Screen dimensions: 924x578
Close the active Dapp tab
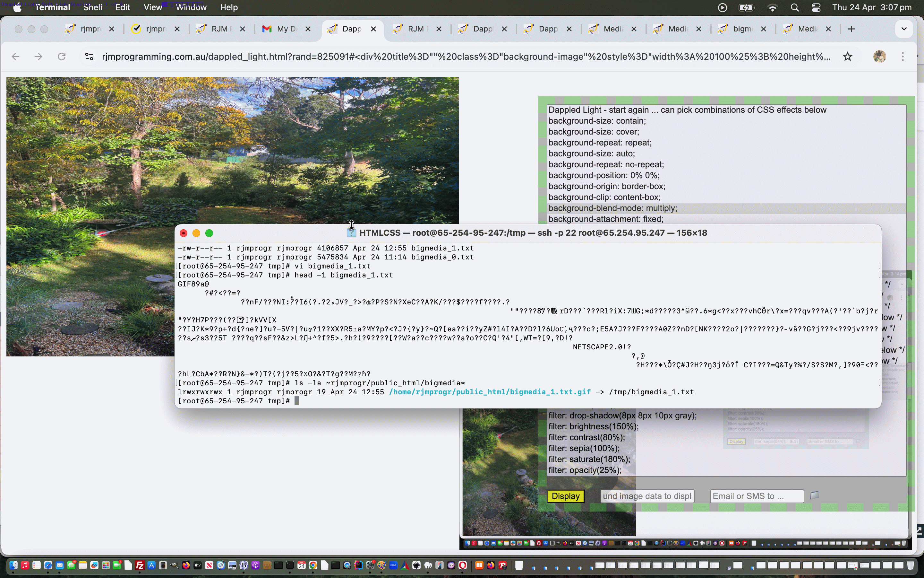tap(373, 29)
